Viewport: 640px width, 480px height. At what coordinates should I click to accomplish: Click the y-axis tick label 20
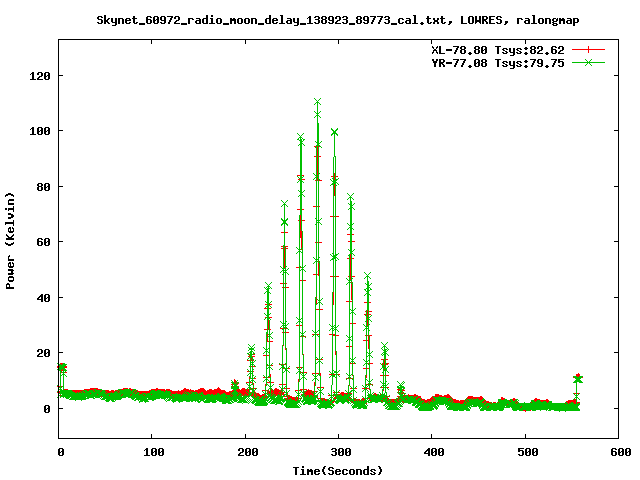43,353
